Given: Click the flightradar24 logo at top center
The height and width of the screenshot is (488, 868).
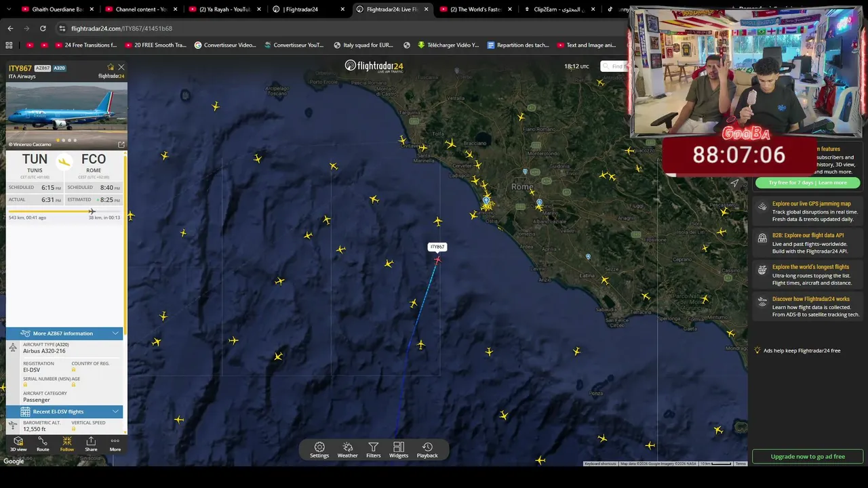Looking at the screenshot, I should 374,66.
